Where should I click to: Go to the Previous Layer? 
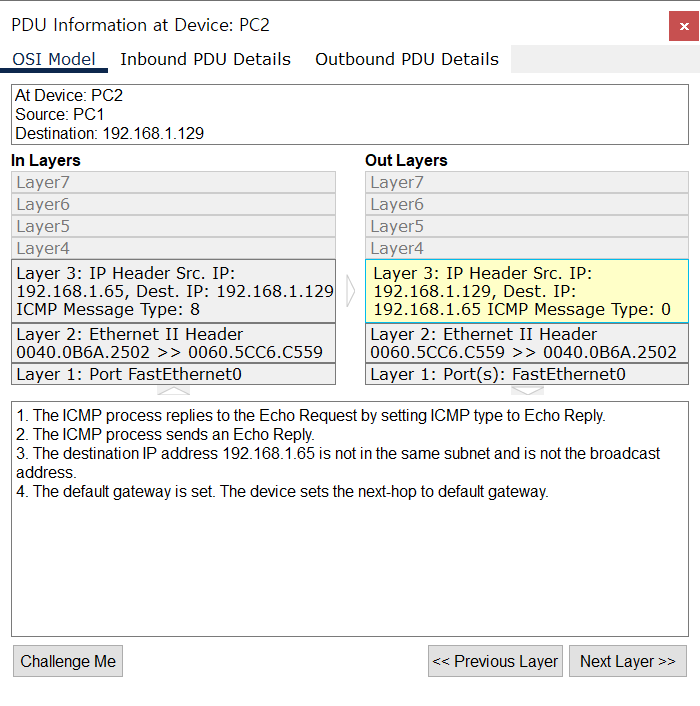495,661
